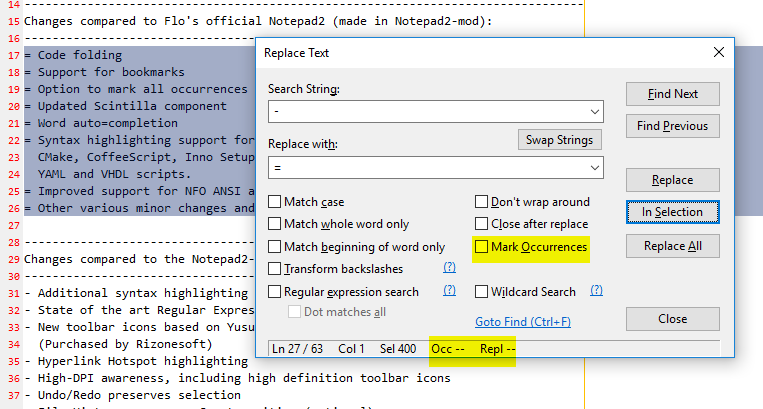This screenshot has width=763, height=409.
Task: Click the Replace button
Action: pyautogui.click(x=672, y=180)
